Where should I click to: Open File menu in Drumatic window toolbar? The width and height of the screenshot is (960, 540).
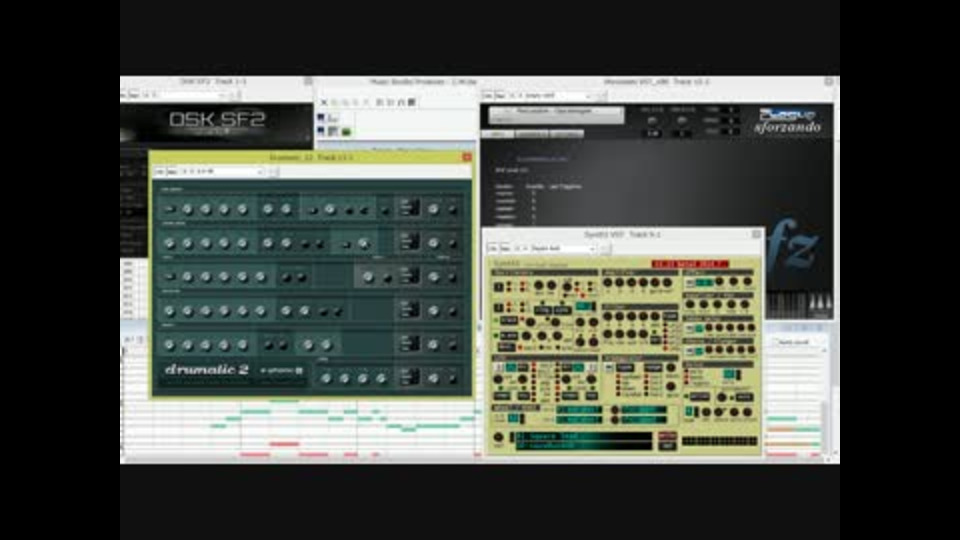tap(159, 171)
